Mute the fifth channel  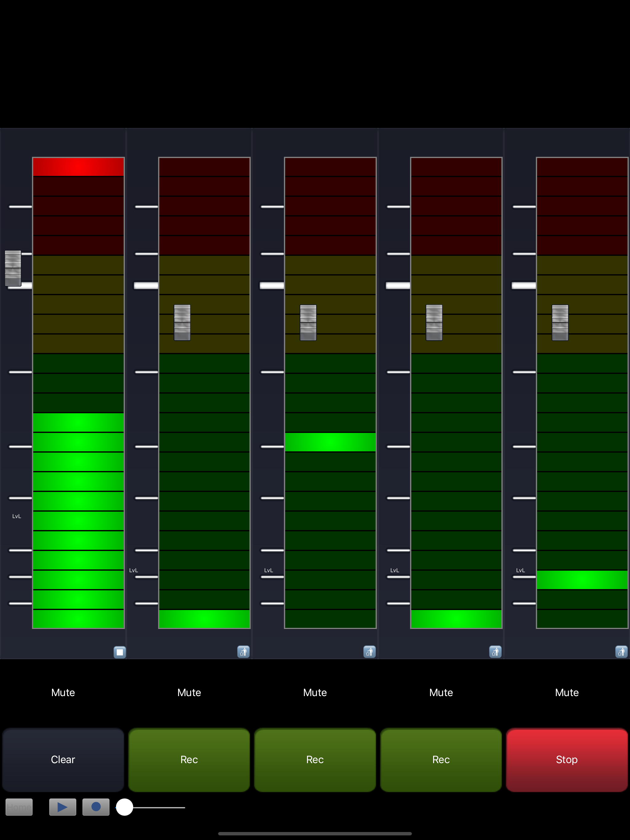[567, 693]
